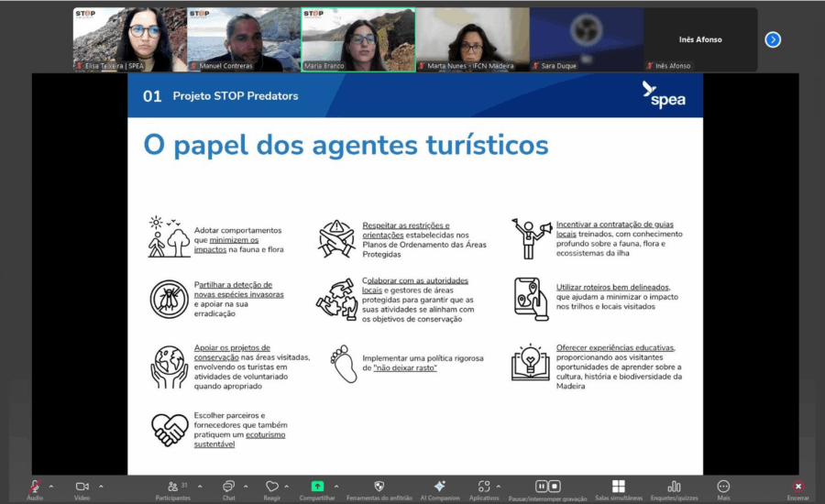Open Enquetes/quizzes polls

674,487
